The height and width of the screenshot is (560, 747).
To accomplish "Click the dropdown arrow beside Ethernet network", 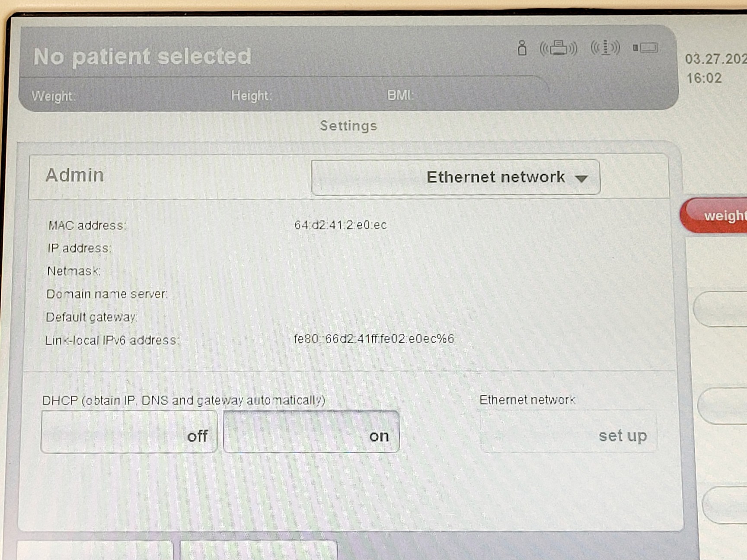I will click(582, 178).
